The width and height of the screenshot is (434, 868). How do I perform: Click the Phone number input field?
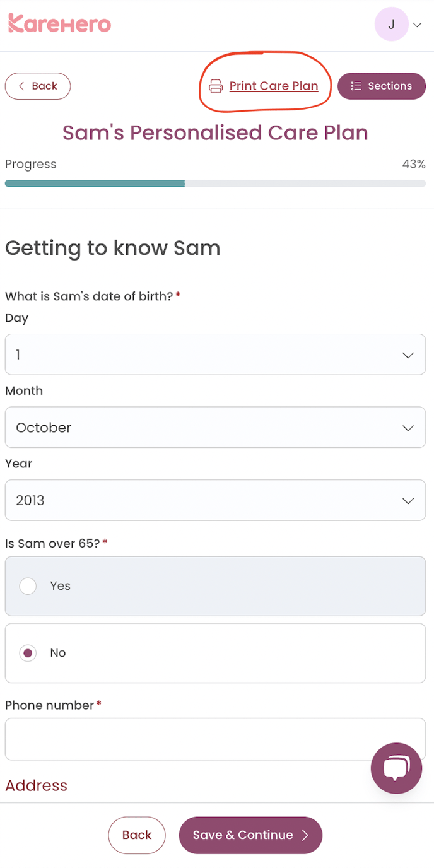215,739
